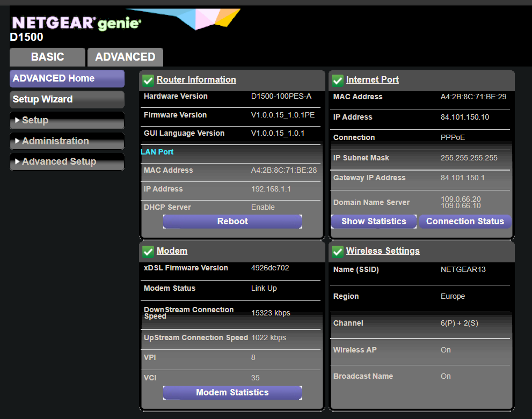Click the D1500 model label
Viewport: 532px width, 419px height.
click(x=26, y=37)
